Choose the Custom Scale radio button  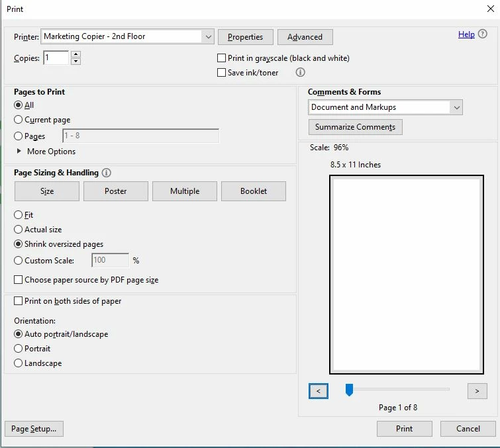click(18, 260)
